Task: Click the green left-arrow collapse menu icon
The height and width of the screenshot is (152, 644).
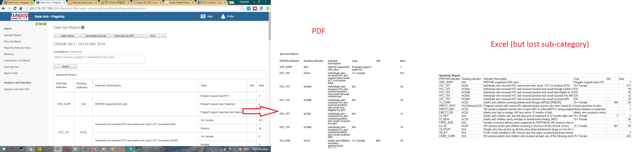Action: coord(41,24)
